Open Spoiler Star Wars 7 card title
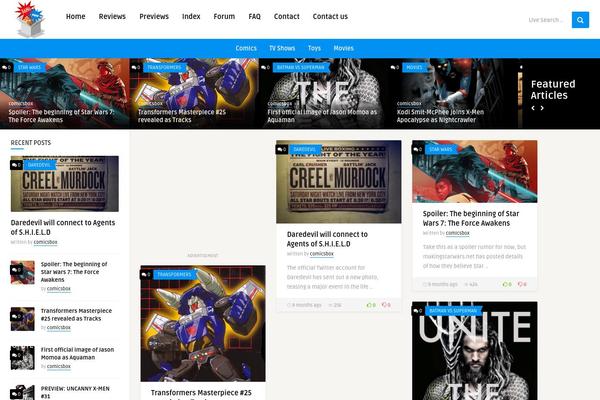Screen dimensions: 600x400 click(471, 218)
